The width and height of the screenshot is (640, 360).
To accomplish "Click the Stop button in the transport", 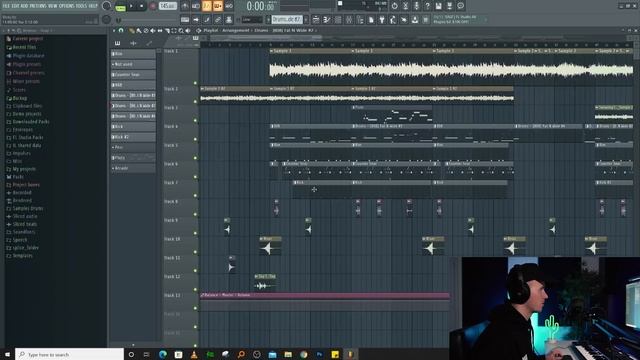I will click(142, 6).
